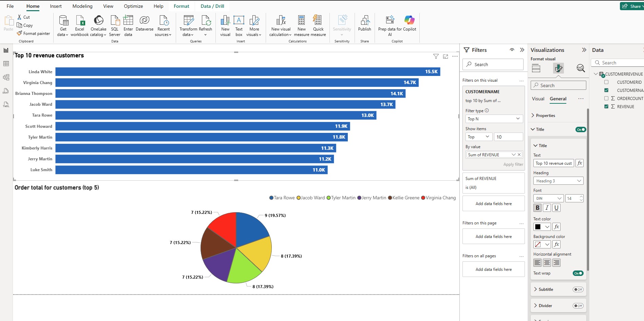This screenshot has width=644, height=321.
Task: Switch to the Visual format tab
Action: point(538,99)
